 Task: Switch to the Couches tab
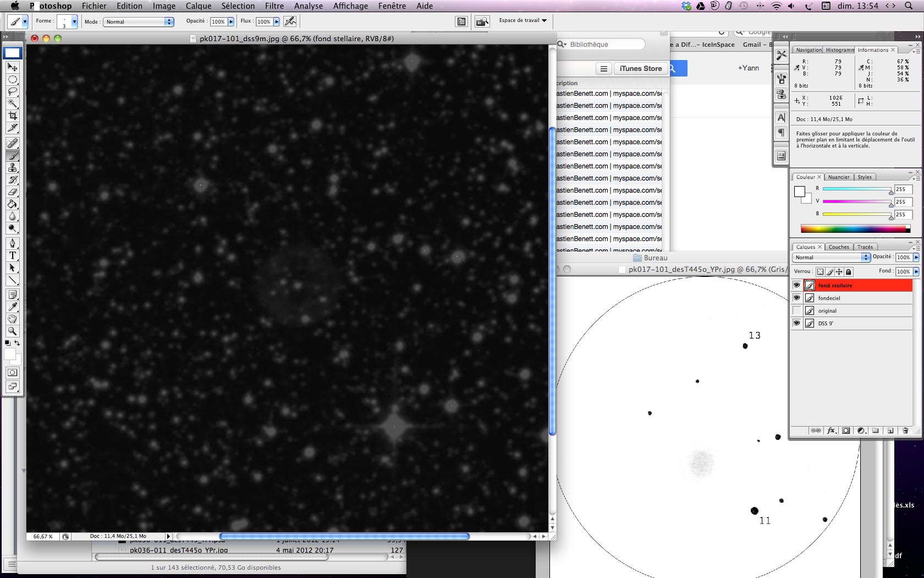839,247
